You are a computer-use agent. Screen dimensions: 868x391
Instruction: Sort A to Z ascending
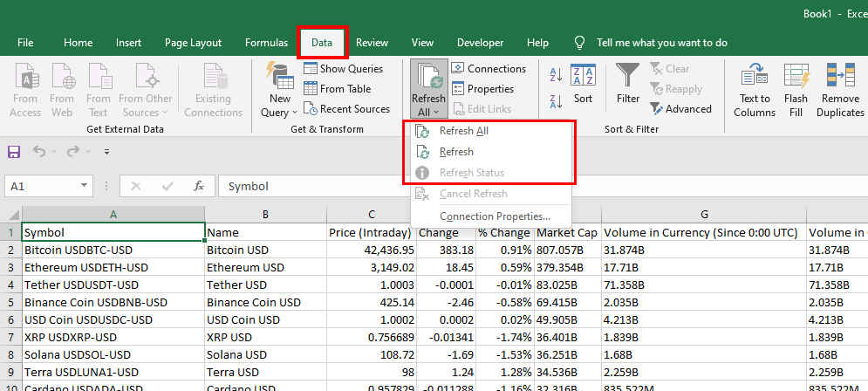click(x=556, y=75)
